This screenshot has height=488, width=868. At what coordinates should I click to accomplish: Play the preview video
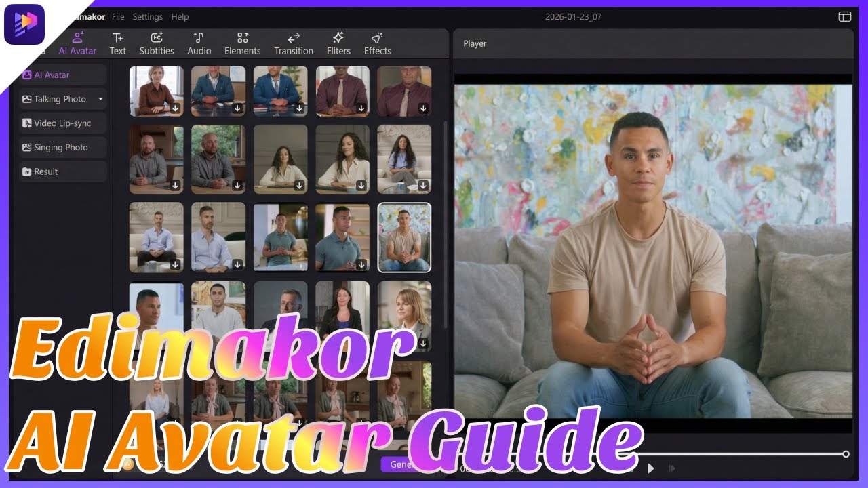click(650, 468)
